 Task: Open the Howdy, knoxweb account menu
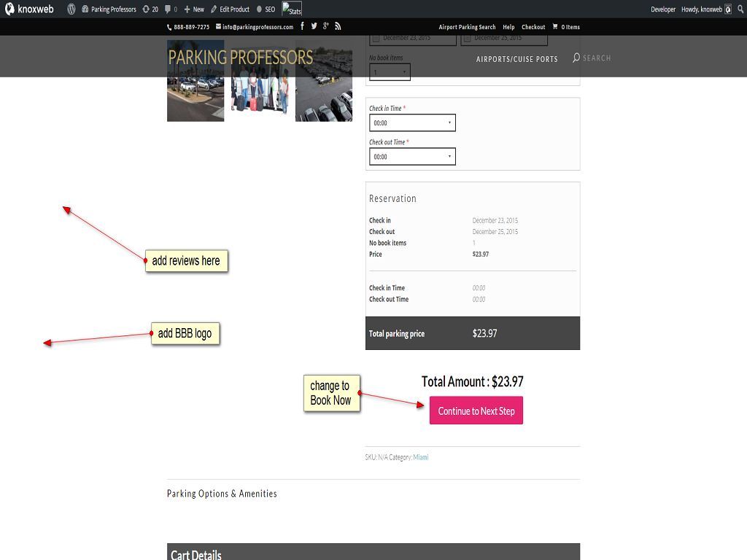[706, 9]
